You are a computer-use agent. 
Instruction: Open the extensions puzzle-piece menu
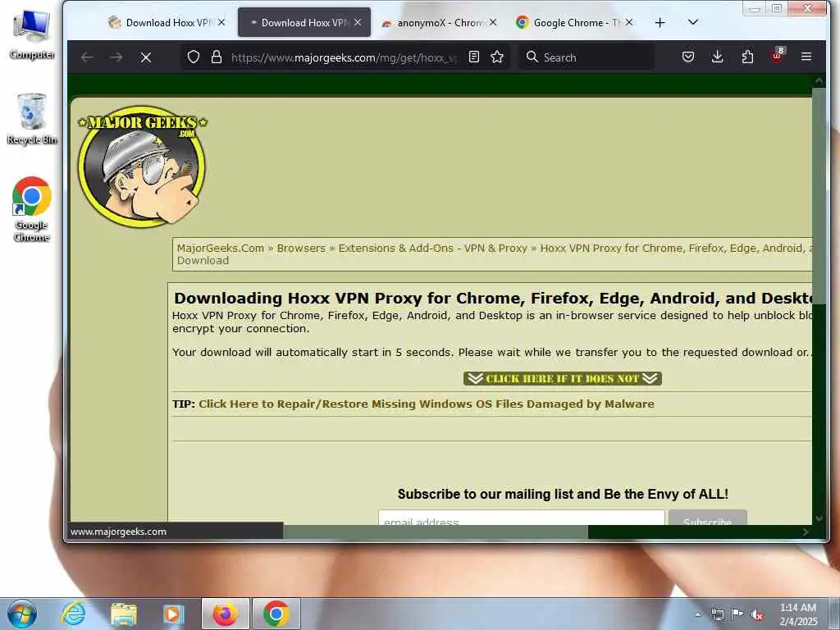pos(747,57)
